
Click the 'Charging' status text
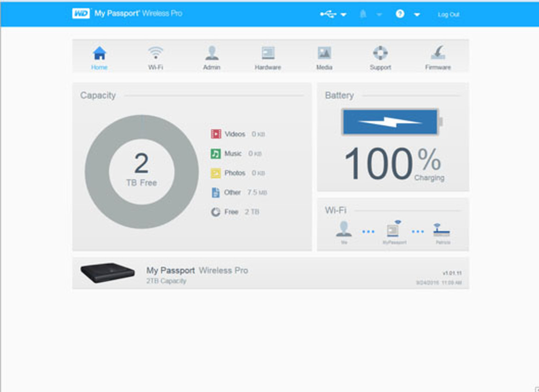(x=429, y=178)
